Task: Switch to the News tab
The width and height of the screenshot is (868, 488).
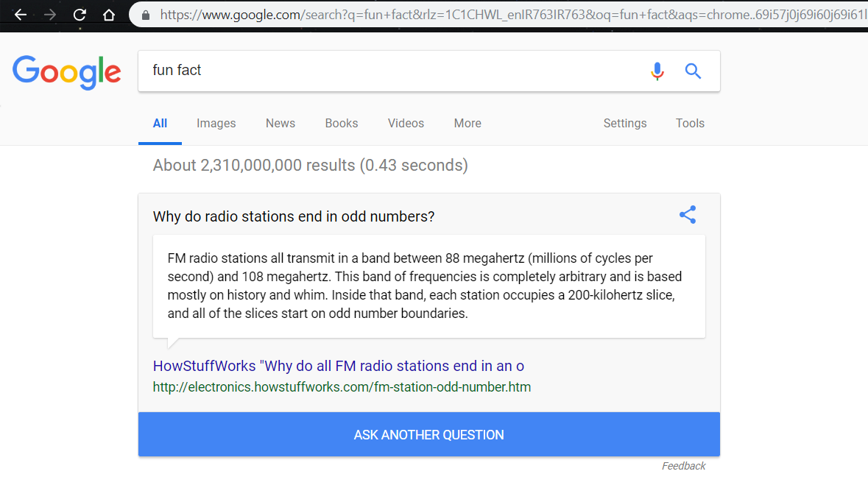Action: coord(280,124)
